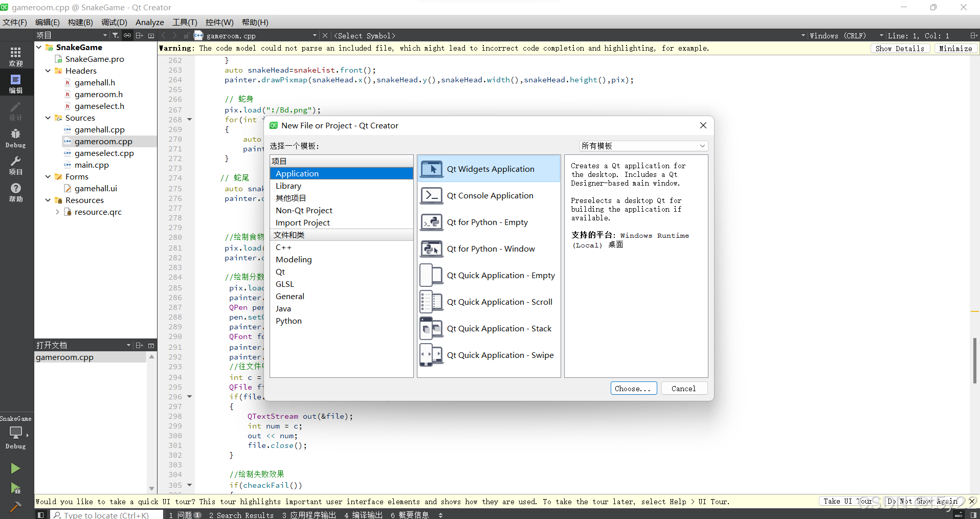Toggle the progress details icon in status bar
Viewport: 980px width, 519px height.
959,514
